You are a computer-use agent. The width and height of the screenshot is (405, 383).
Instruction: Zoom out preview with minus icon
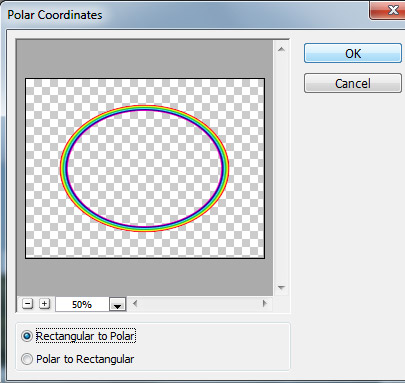[x=27, y=304]
